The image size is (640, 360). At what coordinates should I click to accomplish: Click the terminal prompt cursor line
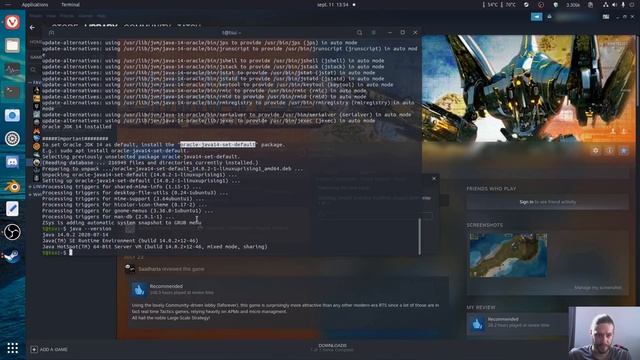point(57,253)
